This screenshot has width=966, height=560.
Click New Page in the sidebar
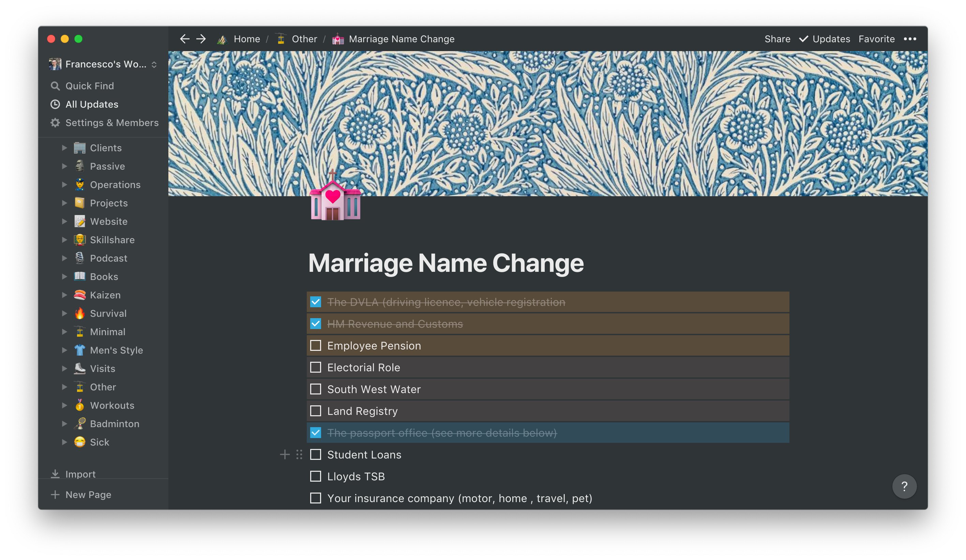tap(88, 495)
